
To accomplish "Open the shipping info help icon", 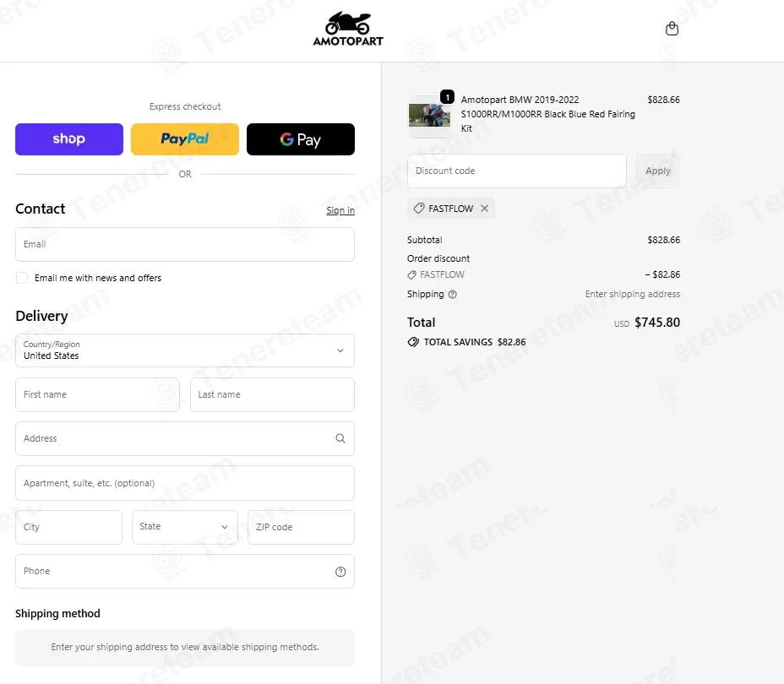I will click(453, 294).
